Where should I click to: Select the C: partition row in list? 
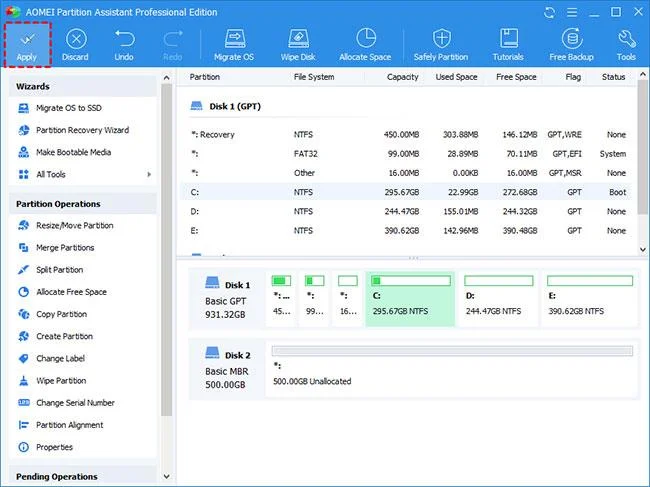click(x=408, y=192)
